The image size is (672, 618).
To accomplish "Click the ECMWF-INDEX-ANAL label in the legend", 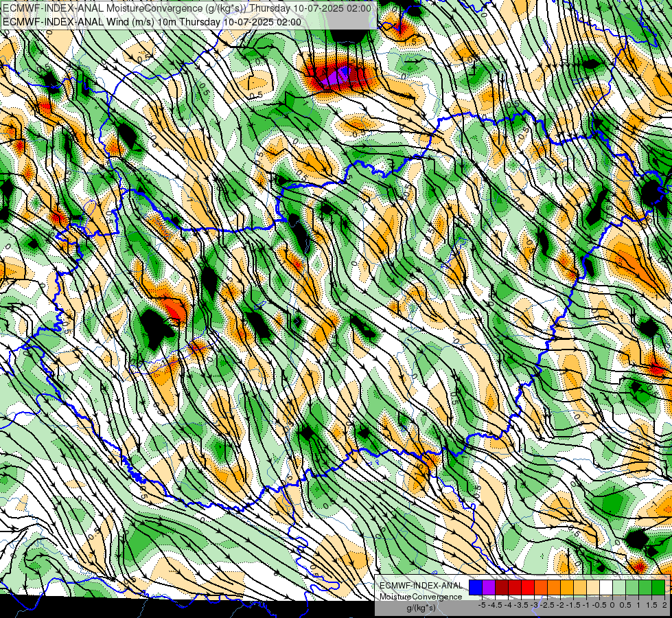I will [x=421, y=586].
